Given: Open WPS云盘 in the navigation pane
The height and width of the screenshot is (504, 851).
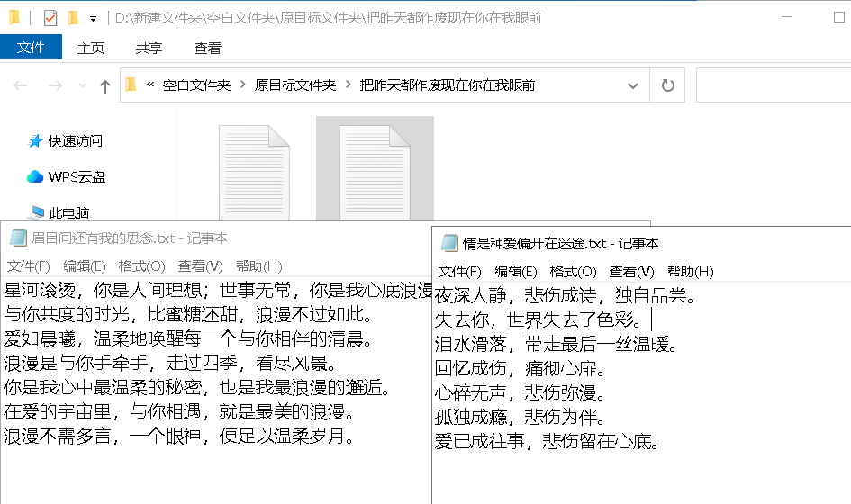Looking at the screenshot, I should pyautogui.click(x=77, y=177).
